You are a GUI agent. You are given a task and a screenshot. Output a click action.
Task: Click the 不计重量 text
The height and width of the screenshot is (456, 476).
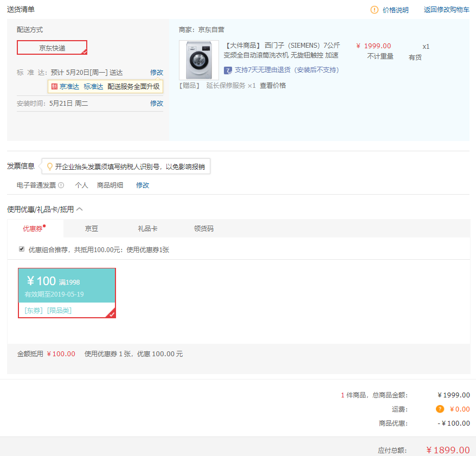380,56
